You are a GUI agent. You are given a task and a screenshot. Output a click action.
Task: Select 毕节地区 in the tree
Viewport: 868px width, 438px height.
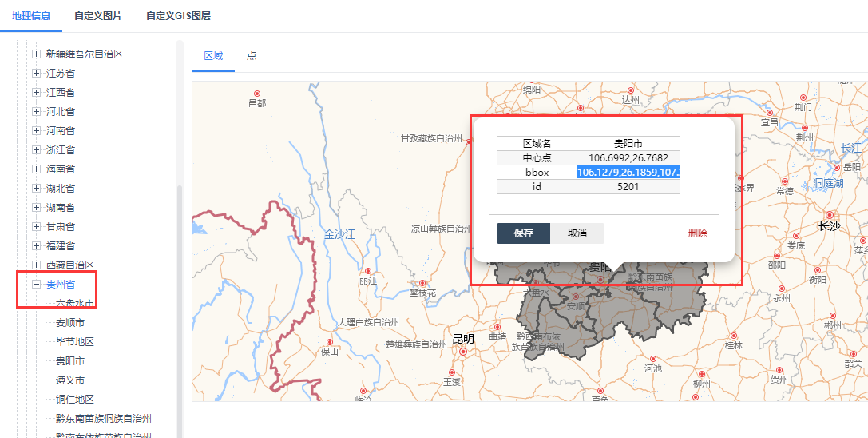[75, 341]
